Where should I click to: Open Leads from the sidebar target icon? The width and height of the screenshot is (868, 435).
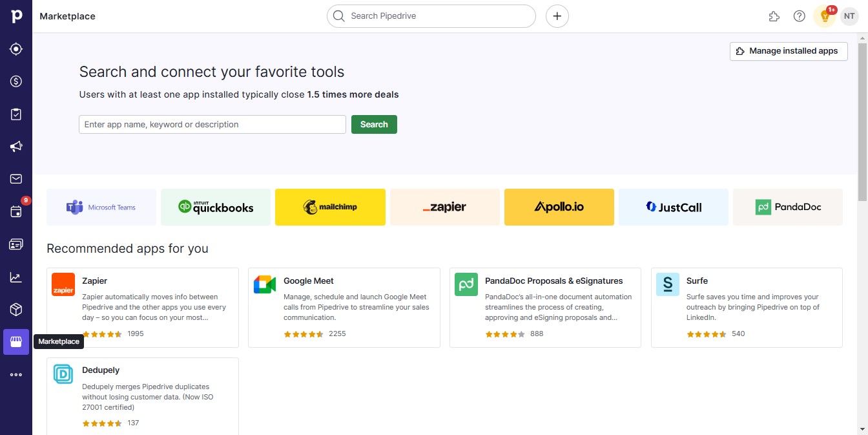(16, 49)
